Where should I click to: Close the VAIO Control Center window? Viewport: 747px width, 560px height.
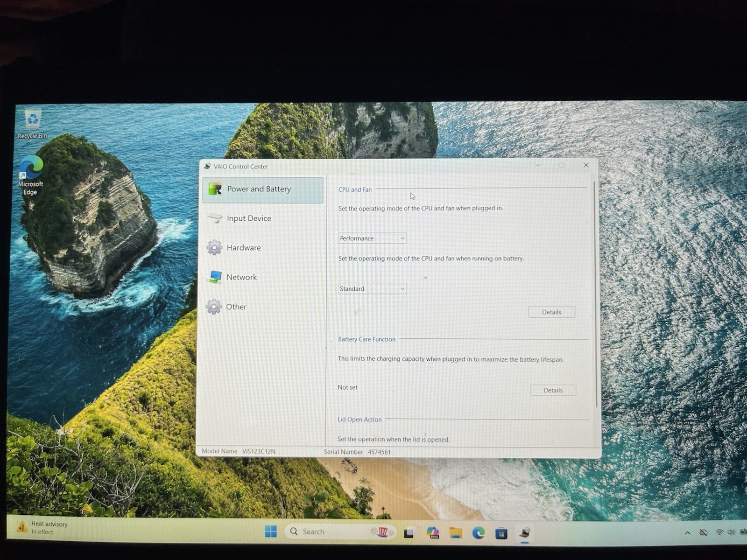586,165
